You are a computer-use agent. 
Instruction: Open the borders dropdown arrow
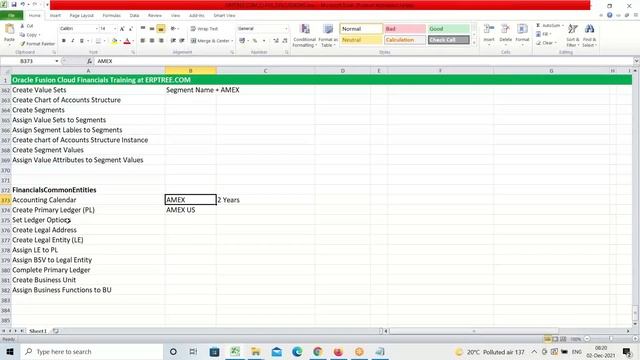point(104,41)
